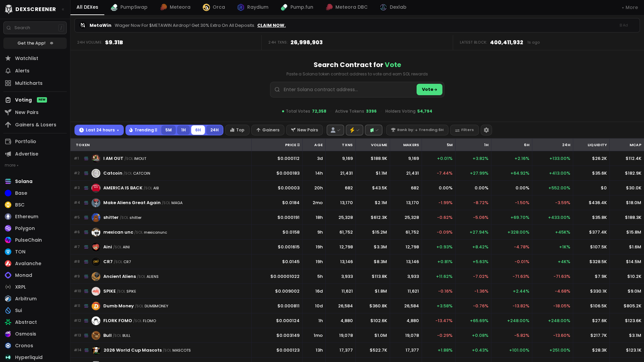Viewport: 644px width, 362px height.
Task: Select the BSC chain
Action: (35, 205)
